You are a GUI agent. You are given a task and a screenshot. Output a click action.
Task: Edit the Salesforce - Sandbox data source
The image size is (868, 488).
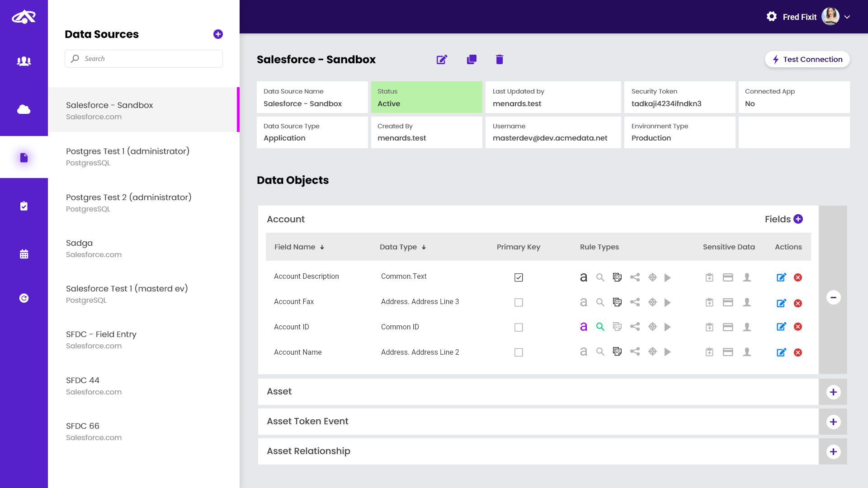pos(442,60)
